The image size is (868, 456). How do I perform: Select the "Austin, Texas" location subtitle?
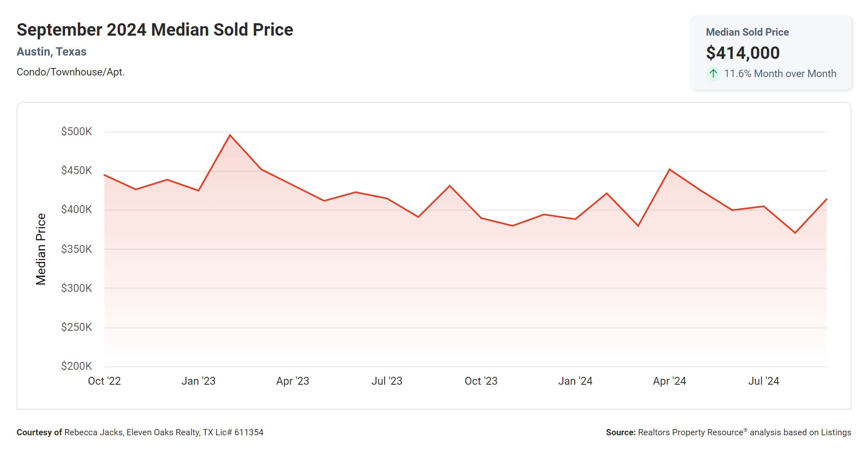51,52
